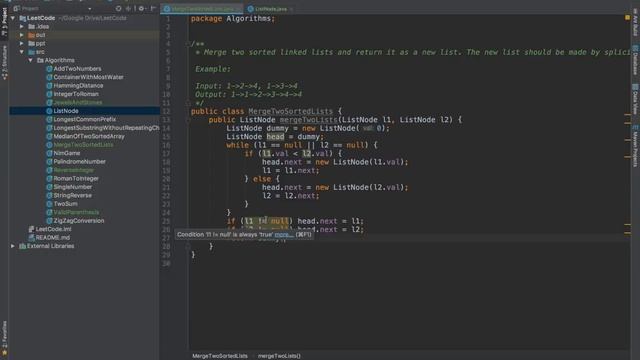
Task: Open the Favorites tool window tab
Action: 4,338
